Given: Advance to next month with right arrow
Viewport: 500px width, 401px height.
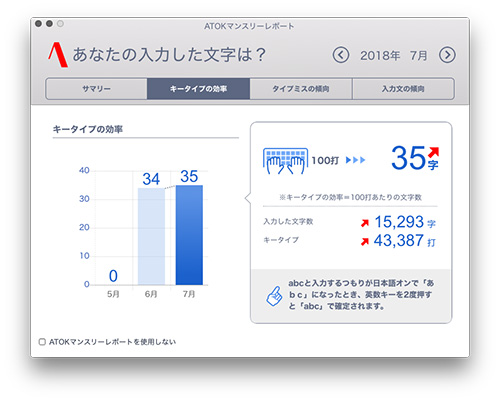Looking at the screenshot, I should [447, 55].
